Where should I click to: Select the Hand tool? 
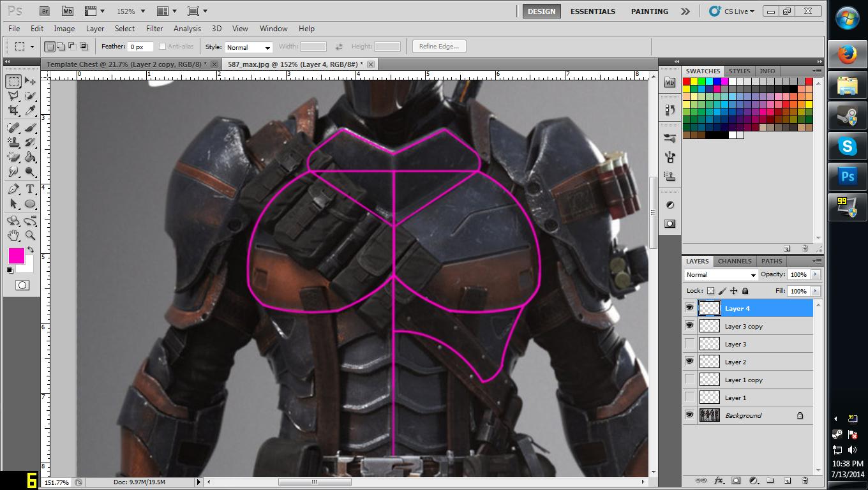tap(13, 236)
